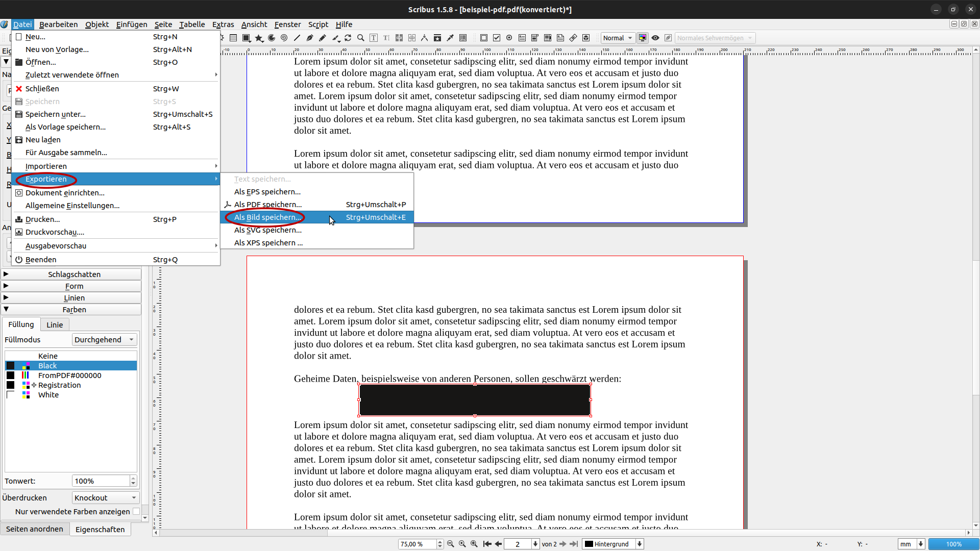The image size is (980, 551).
Task: Select the spiral tool in toolbar
Action: tap(284, 38)
